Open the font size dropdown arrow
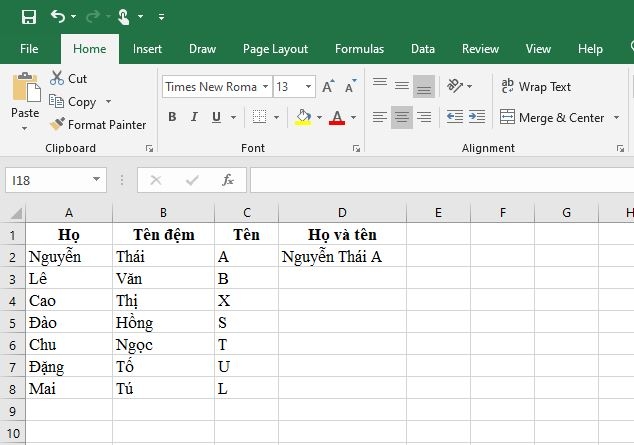Image resolution: width=634 pixels, height=445 pixels. click(x=308, y=86)
